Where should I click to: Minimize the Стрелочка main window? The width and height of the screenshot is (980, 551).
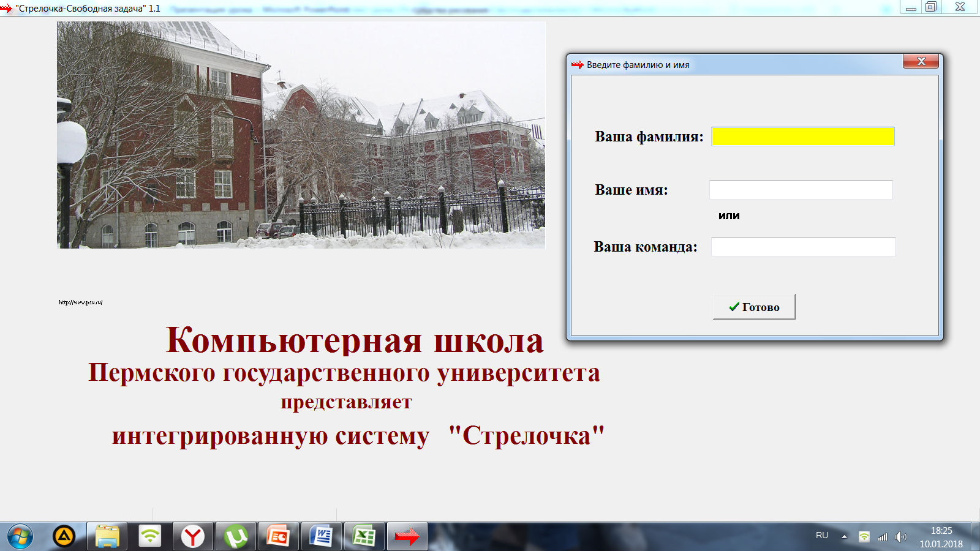coord(911,7)
